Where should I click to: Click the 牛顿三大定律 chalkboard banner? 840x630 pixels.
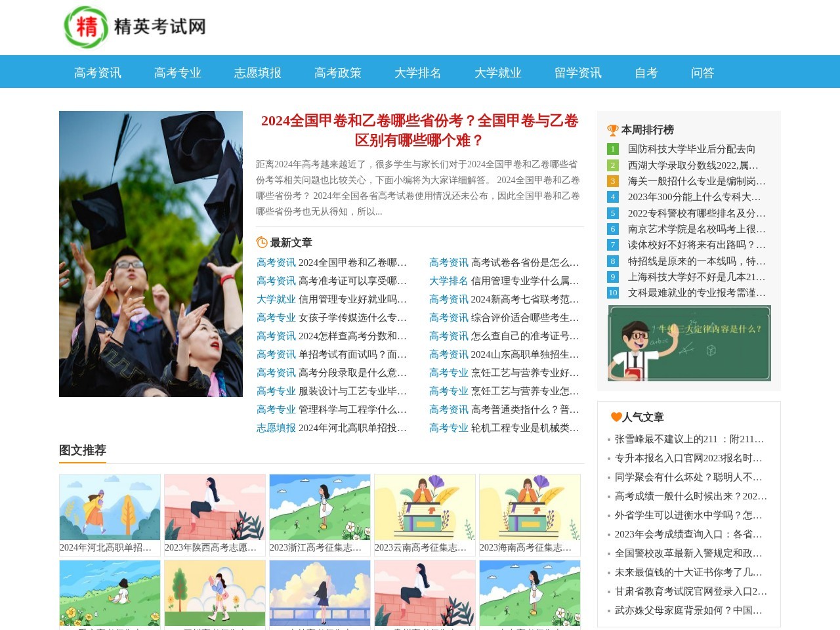click(689, 343)
